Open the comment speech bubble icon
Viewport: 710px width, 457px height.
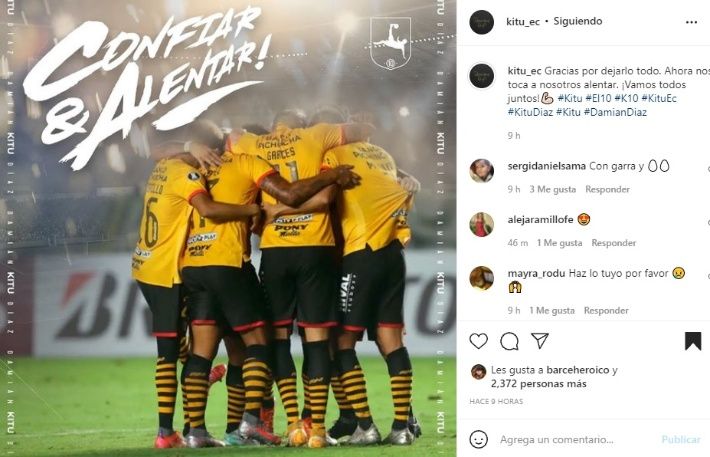(x=509, y=341)
